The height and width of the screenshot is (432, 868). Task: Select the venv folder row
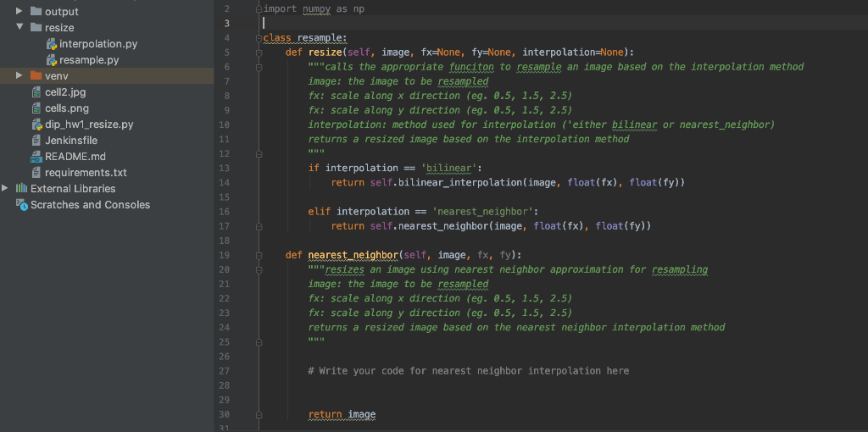tap(107, 75)
